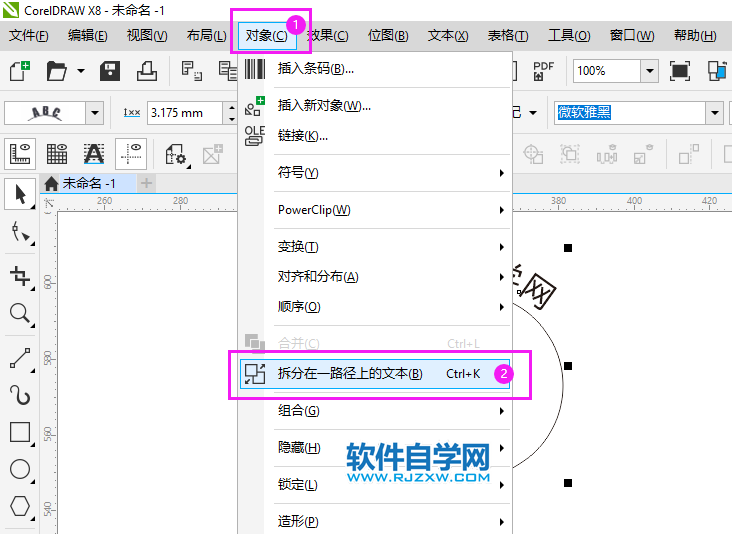
Task: Expand the 对齐和分布(A) submenu
Action: 375,277
